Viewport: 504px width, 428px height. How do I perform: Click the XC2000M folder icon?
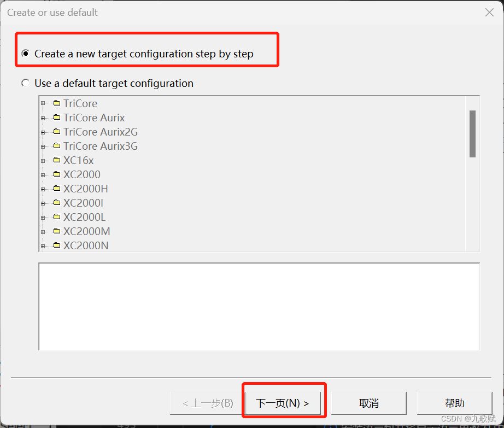[x=56, y=231]
